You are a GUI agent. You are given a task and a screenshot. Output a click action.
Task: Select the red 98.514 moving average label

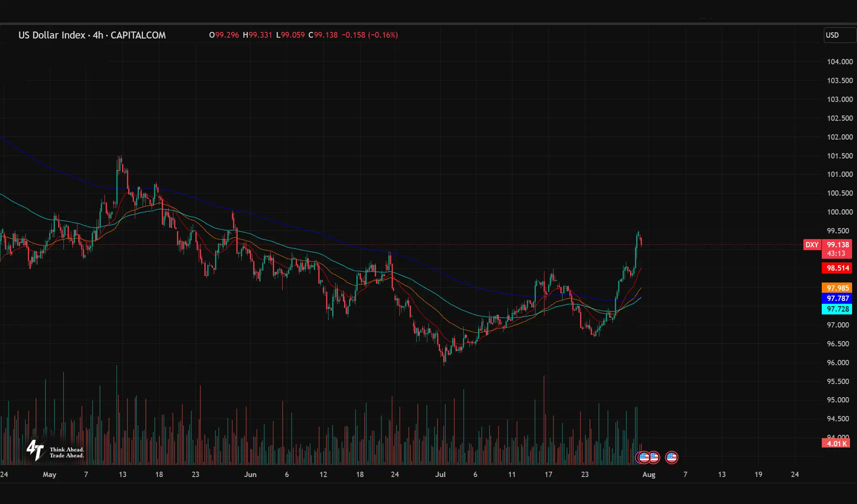click(x=837, y=268)
